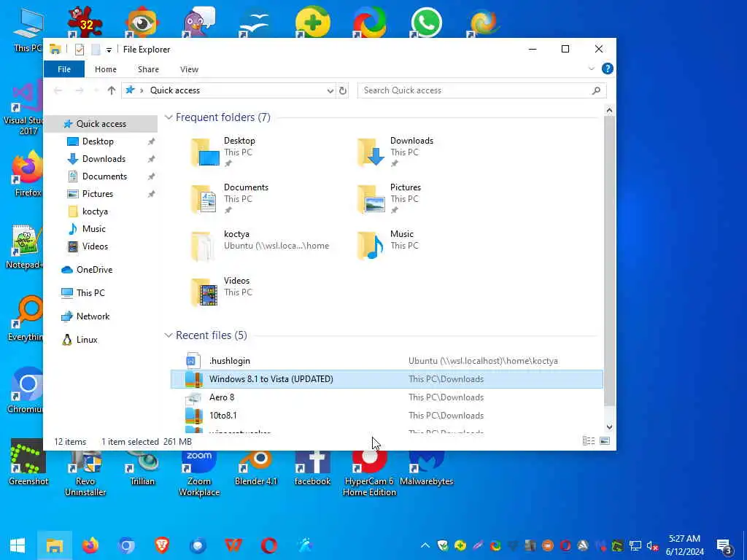Viewport: 747px width, 560px height.
Task: Open Malwarebytes desktop shortcut
Action: click(x=426, y=469)
